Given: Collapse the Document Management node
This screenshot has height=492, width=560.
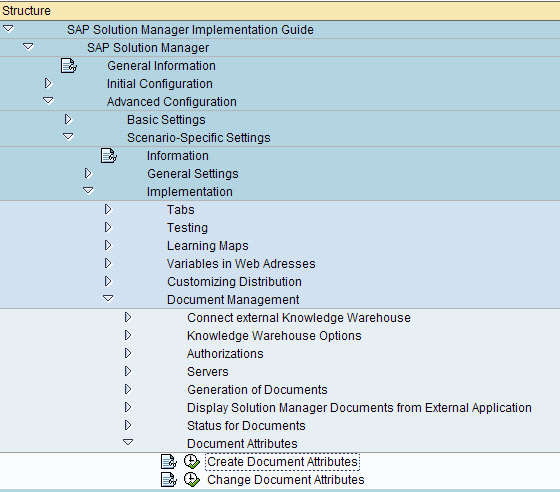Looking at the screenshot, I should (x=108, y=298).
